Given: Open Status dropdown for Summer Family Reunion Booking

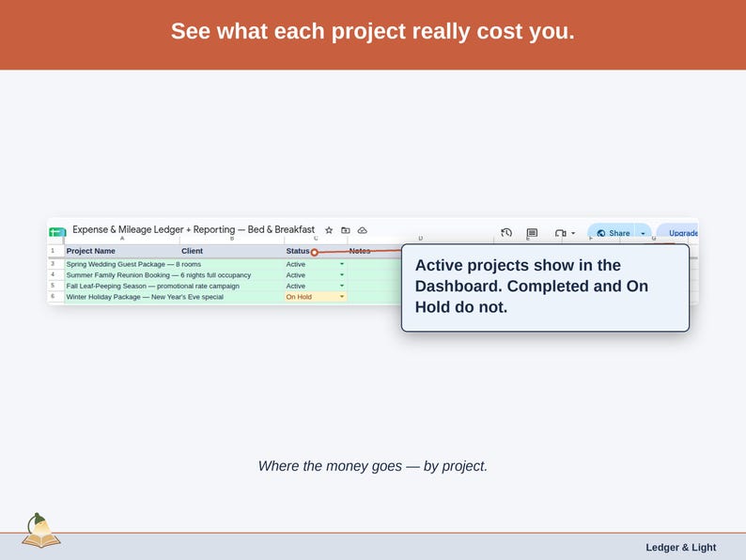Looking at the screenshot, I should point(342,275).
